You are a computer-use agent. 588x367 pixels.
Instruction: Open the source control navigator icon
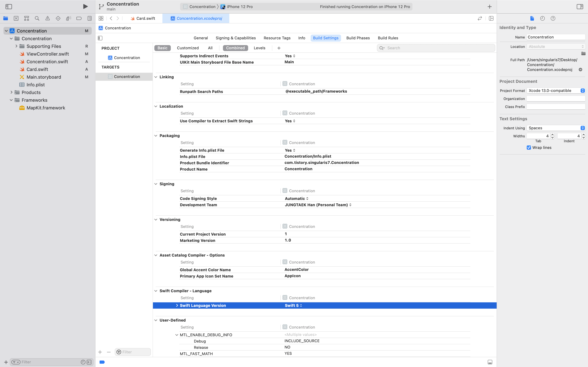[x=16, y=19]
